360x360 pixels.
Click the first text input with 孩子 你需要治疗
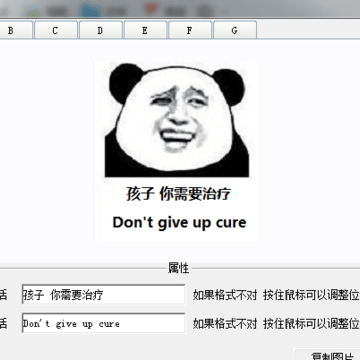pos(103,294)
